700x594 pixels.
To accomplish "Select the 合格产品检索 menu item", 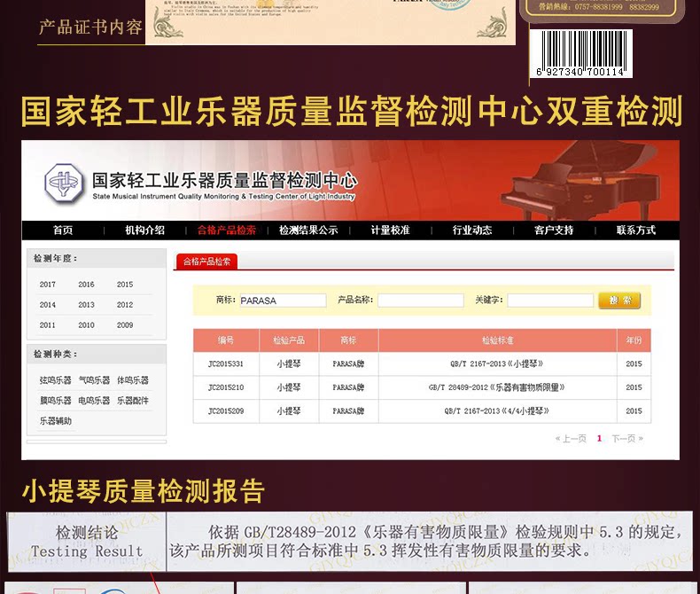I will pos(226,230).
